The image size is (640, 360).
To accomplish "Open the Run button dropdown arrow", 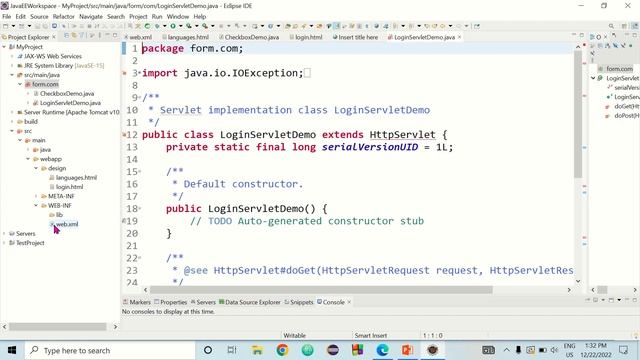I will (x=181, y=26).
